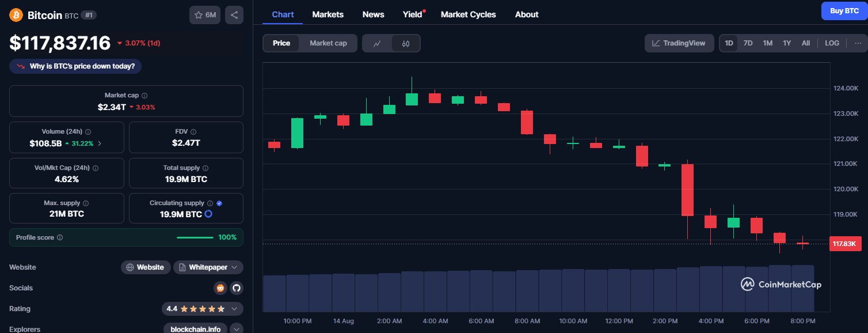Switch chart to candlestick view icon

[406, 43]
